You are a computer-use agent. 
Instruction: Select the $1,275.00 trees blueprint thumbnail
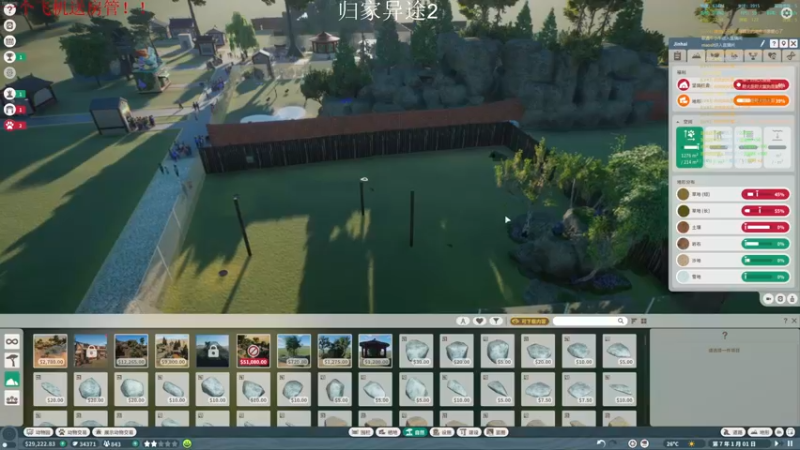coord(334,351)
